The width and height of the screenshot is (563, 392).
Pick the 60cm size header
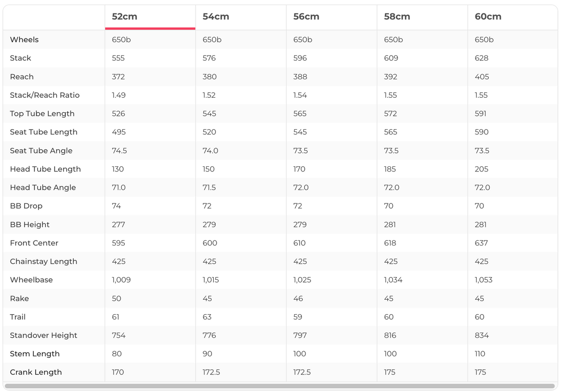click(488, 17)
